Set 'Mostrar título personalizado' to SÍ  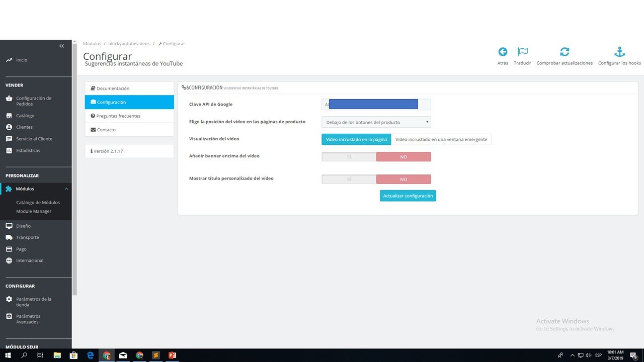tap(349, 179)
